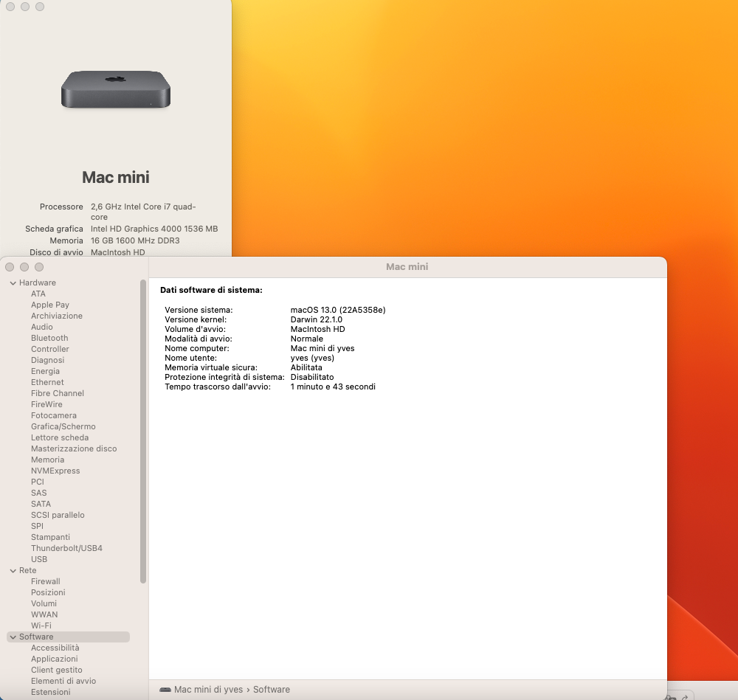Select Apple Pay in the sidebar
Screen dimensions: 738x700
click(50, 305)
